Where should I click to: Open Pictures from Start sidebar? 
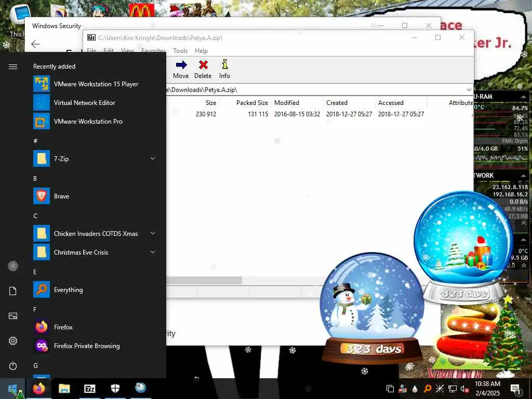(13, 316)
